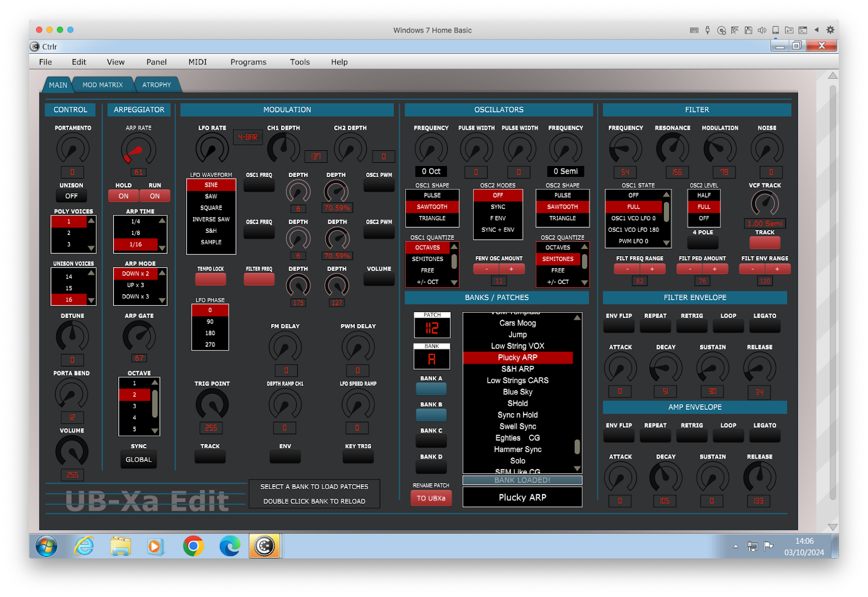Open Windows Media Player from taskbar

155,546
